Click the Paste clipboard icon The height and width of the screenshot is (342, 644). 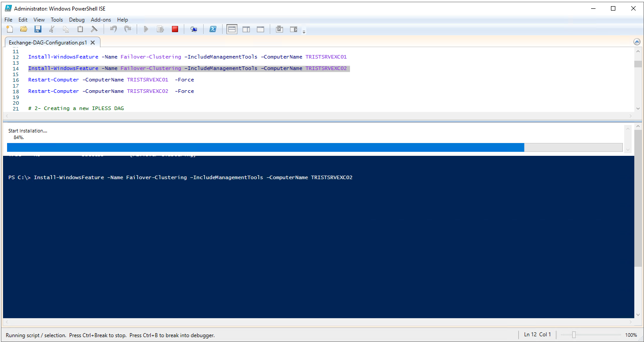80,29
